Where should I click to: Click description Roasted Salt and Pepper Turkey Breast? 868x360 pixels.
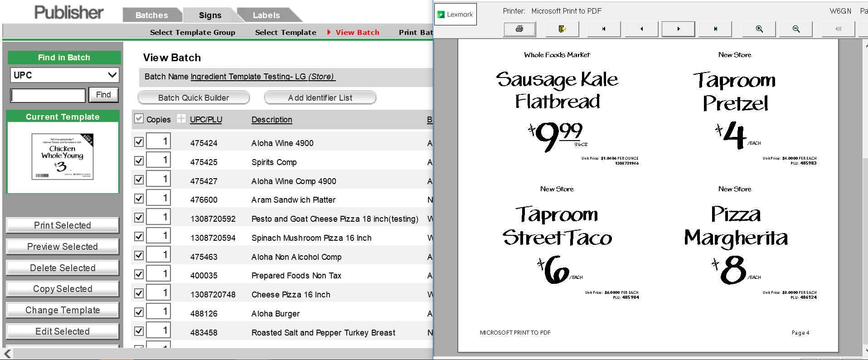click(323, 333)
